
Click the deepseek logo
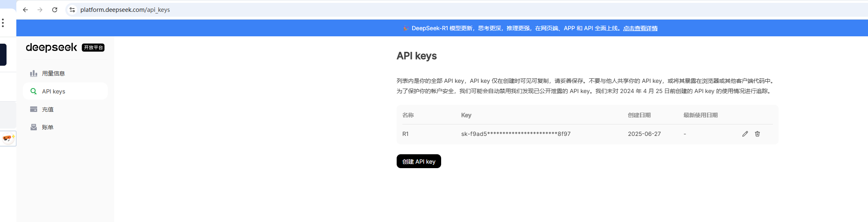click(x=51, y=48)
